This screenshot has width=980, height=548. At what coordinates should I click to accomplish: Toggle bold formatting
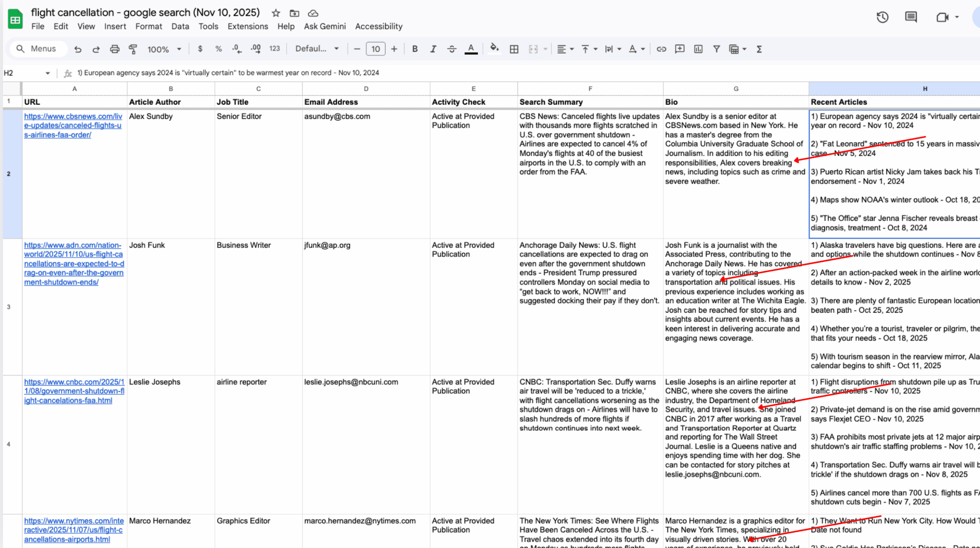click(415, 49)
